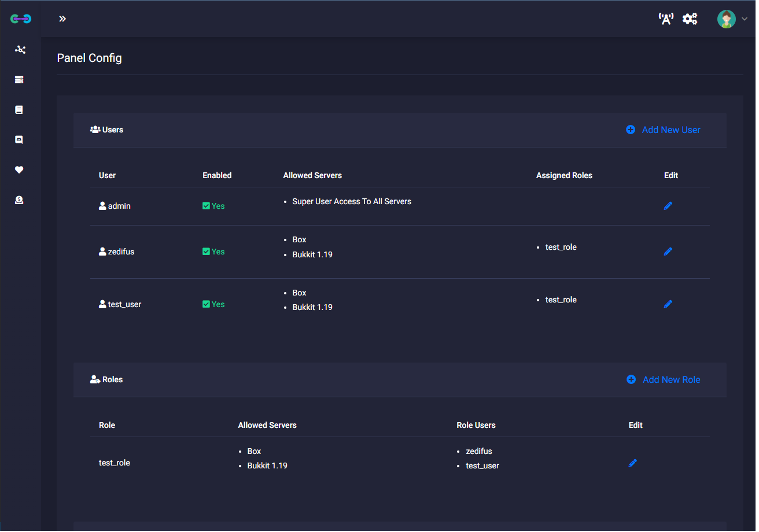Viewport: 759px width, 532px height.
Task: Click the dropdown arrow beside the avatar
Action: pos(745,19)
